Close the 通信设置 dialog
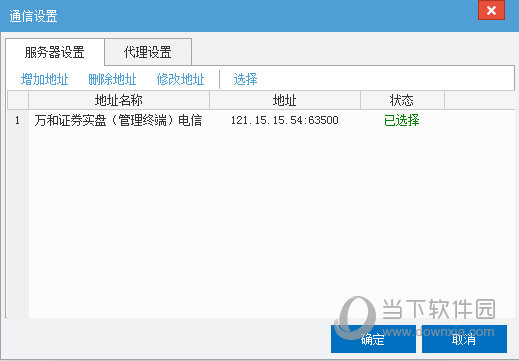The image size is (519, 361). [x=491, y=10]
